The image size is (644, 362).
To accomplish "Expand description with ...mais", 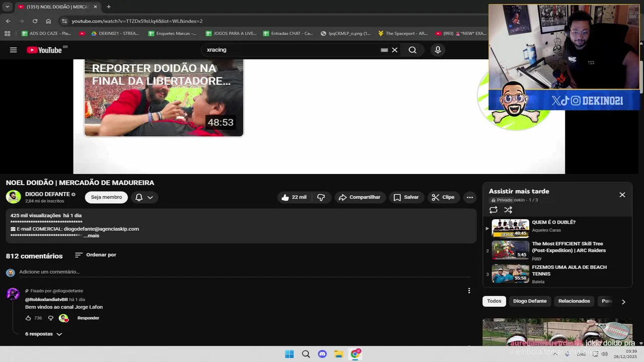I will pyautogui.click(x=92, y=236).
